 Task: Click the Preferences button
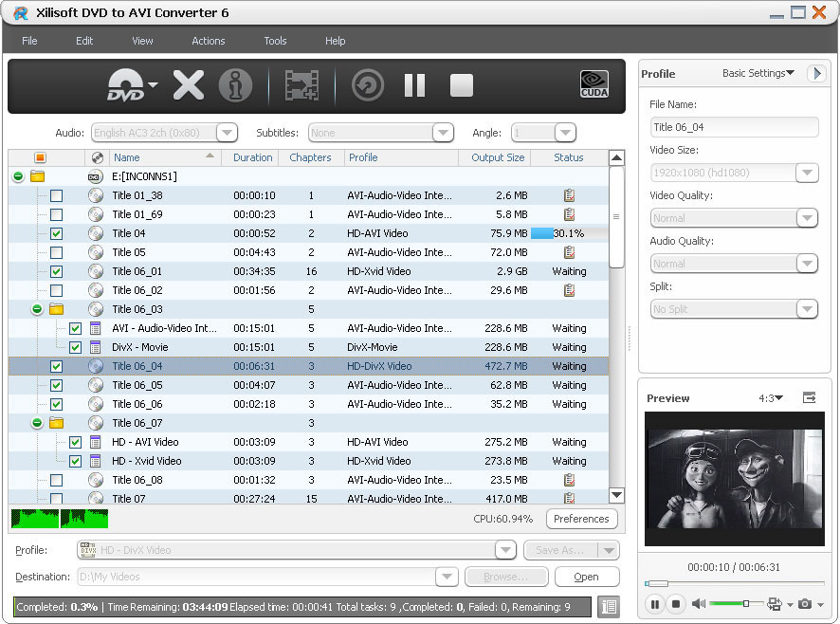tap(581, 519)
